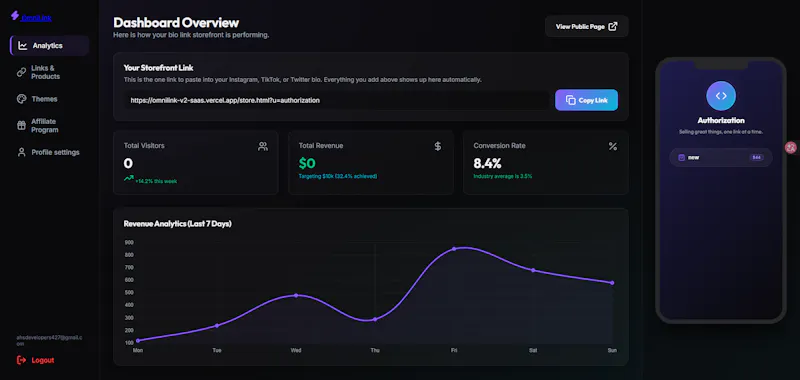Click the 'Fri' x-axis label
800x380 pixels.
click(x=454, y=350)
